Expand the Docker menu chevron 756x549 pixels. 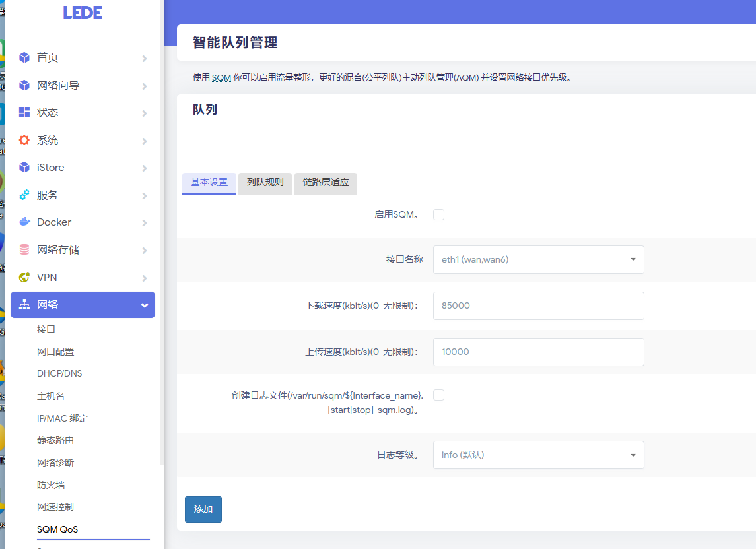(x=145, y=222)
